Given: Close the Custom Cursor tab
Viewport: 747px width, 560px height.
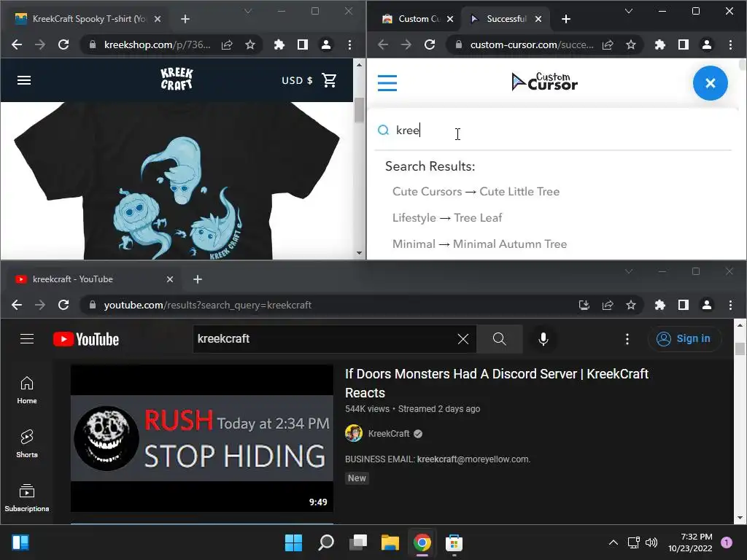Looking at the screenshot, I should click(x=450, y=19).
